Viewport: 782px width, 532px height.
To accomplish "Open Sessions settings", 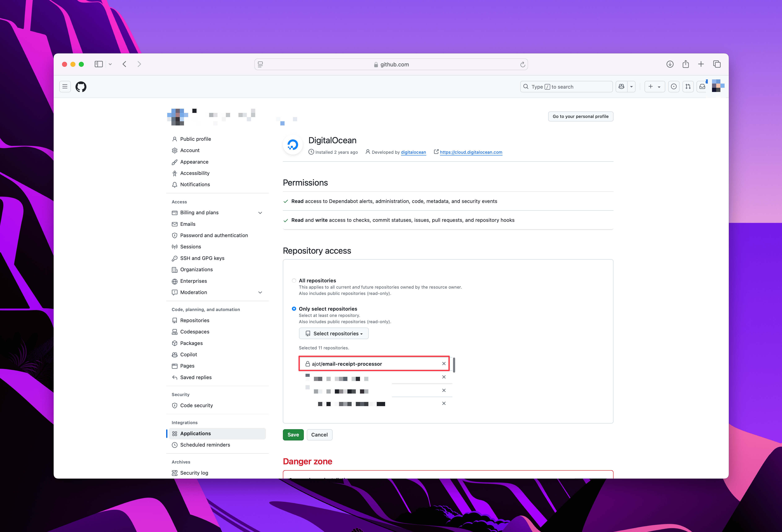I will point(190,247).
